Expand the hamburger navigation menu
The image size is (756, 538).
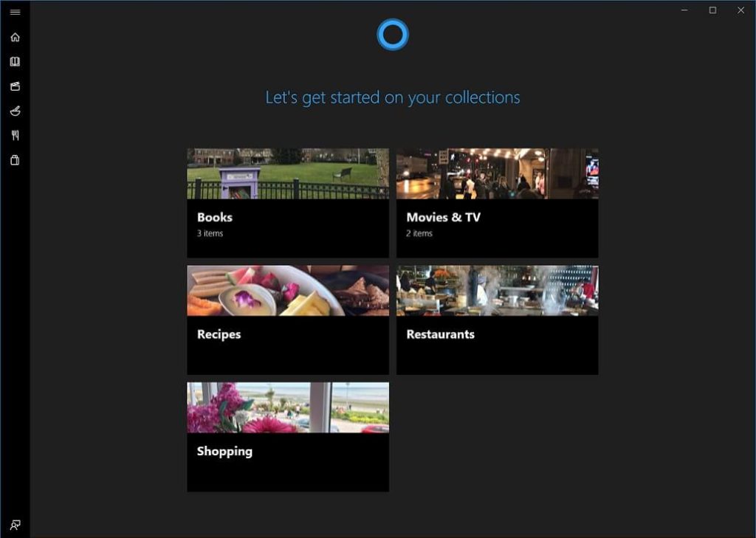pyautogui.click(x=14, y=10)
